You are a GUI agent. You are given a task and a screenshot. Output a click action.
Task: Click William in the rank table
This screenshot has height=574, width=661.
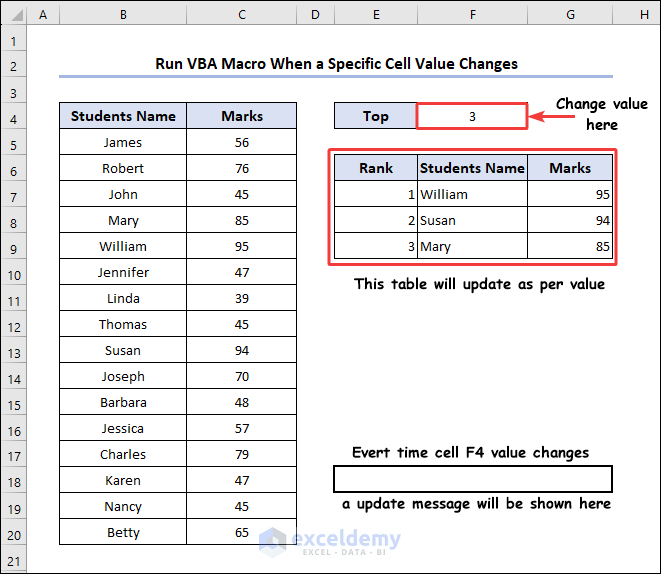[472, 194]
